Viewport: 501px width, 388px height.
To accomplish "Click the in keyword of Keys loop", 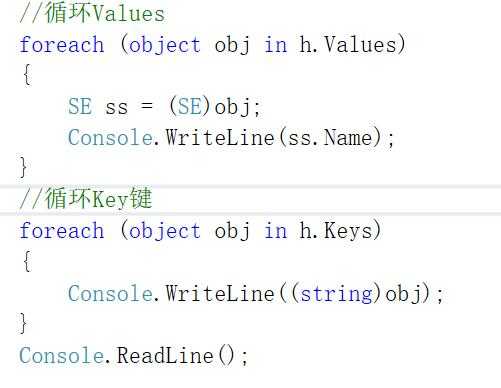I will pos(275,231).
